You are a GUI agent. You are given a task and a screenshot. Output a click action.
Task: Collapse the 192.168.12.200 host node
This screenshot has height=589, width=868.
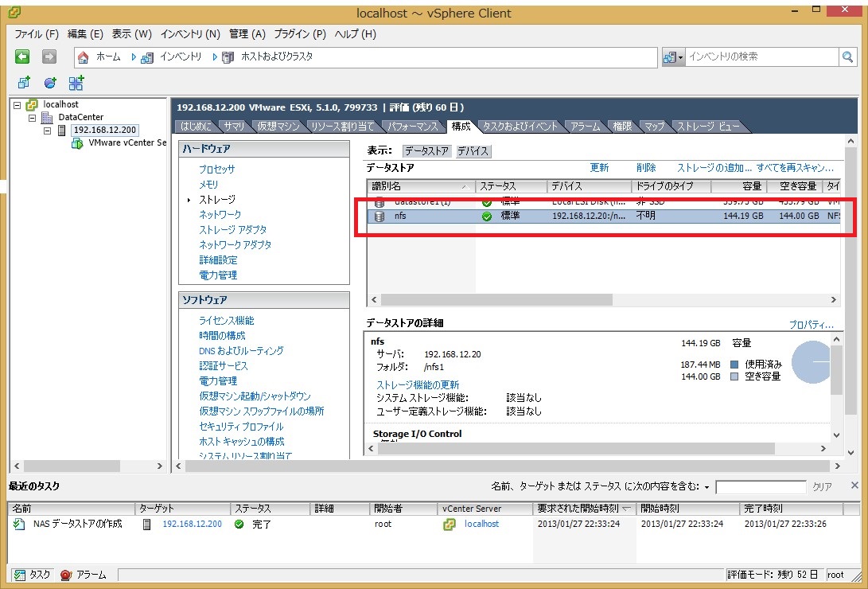pyautogui.click(x=47, y=131)
